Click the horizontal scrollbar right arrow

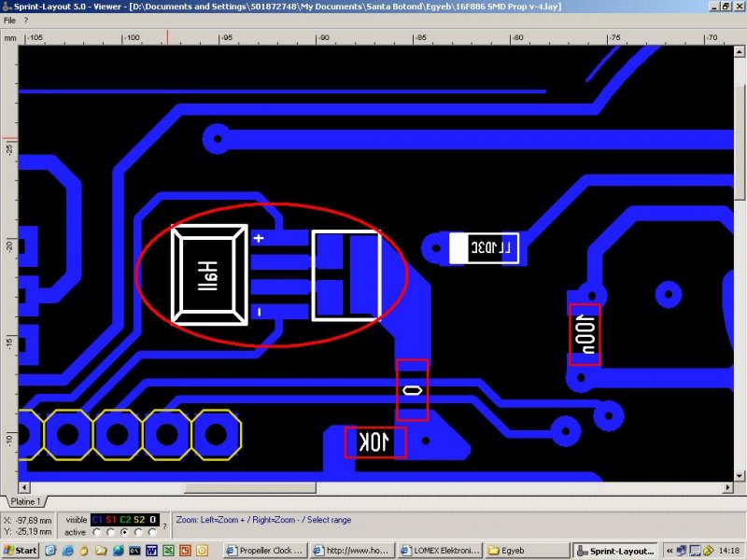[x=727, y=487]
